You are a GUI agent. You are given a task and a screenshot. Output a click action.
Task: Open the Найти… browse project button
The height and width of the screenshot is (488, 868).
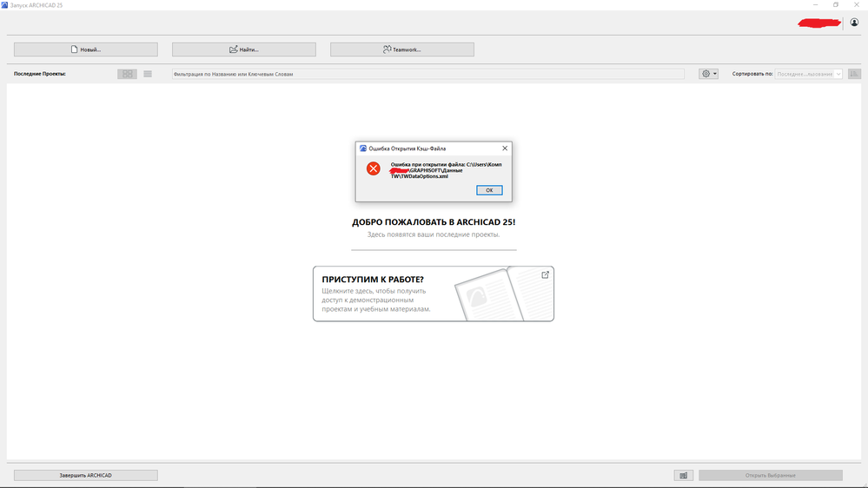point(244,49)
